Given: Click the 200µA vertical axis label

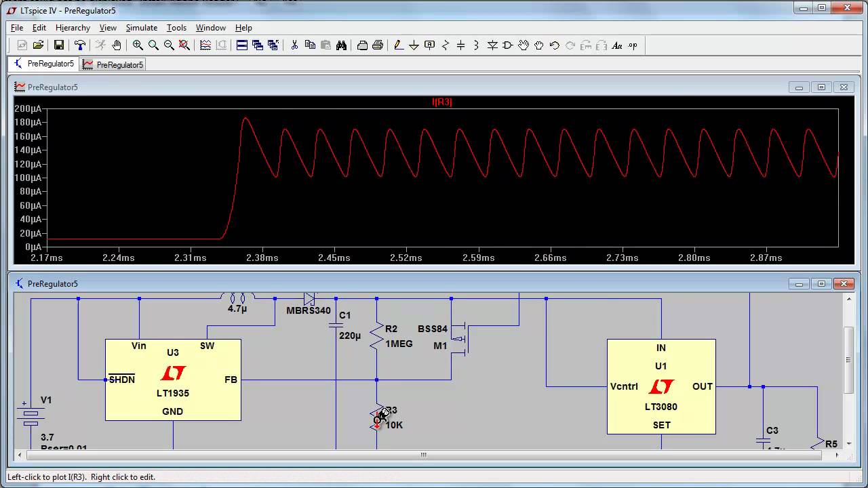Looking at the screenshot, I should [x=27, y=108].
